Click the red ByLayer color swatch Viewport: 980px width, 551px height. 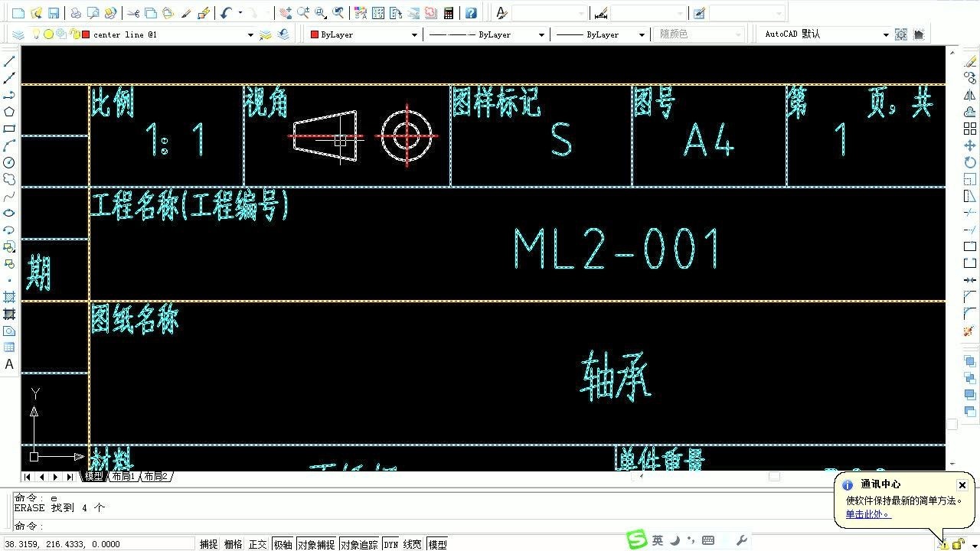(x=315, y=34)
